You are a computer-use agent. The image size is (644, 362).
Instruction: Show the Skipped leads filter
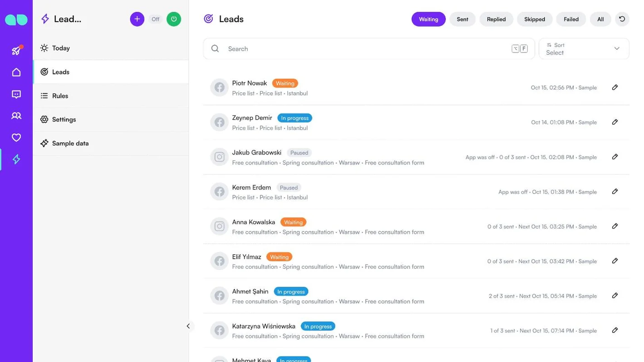point(535,19)
